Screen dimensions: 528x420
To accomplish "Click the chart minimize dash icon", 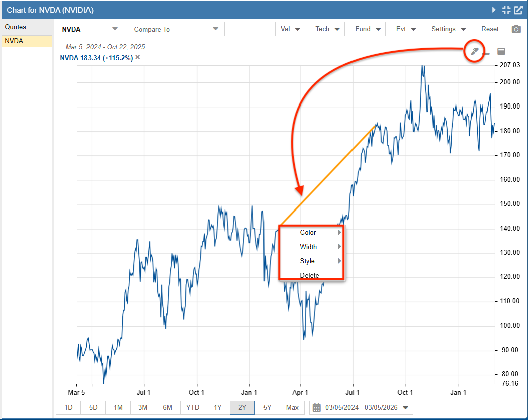I will pyautogui.click(x=486, y=54).
